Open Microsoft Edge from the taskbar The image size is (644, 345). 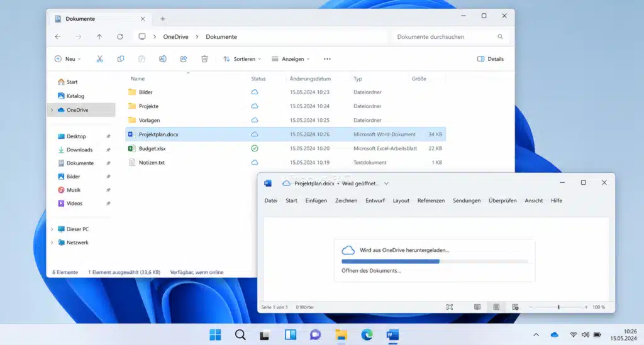coord(367,335)
